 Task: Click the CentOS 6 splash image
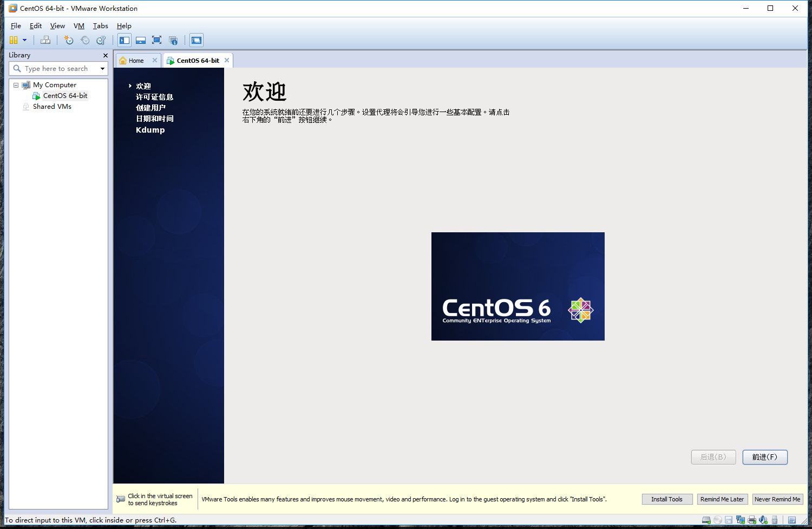pyautogui.click(x=518, y=286)
